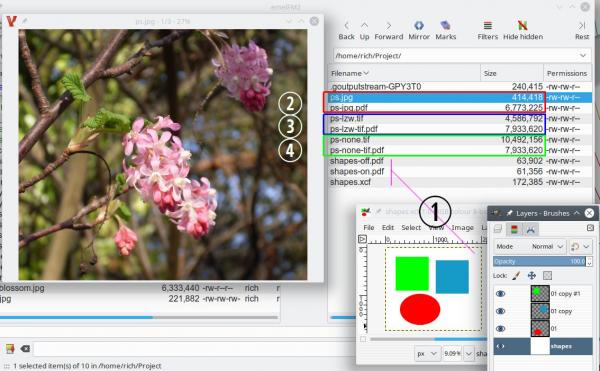Open the Image menu in GIMP
Viewport: 600px width, 371px height.
[x=462, y=228]
